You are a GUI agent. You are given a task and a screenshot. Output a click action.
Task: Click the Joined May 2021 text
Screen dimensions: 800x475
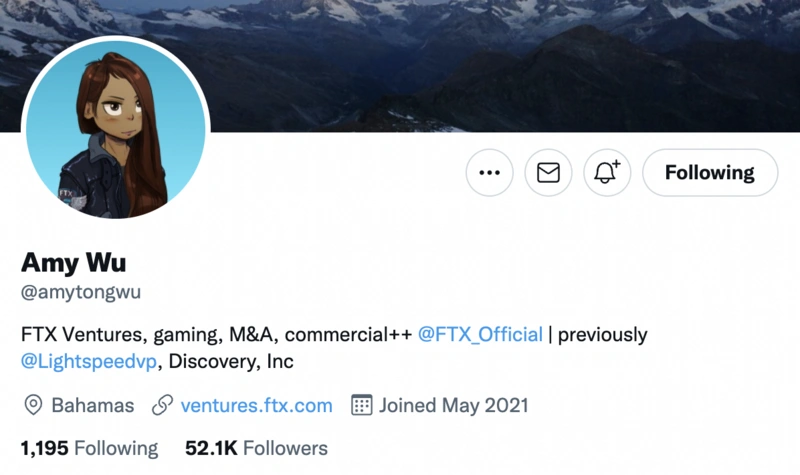pos(453,405)
